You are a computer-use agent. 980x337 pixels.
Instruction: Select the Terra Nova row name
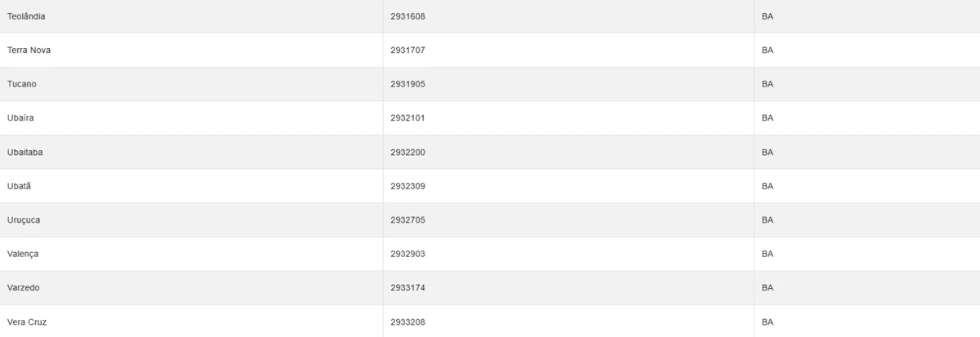tap(29, 51)
